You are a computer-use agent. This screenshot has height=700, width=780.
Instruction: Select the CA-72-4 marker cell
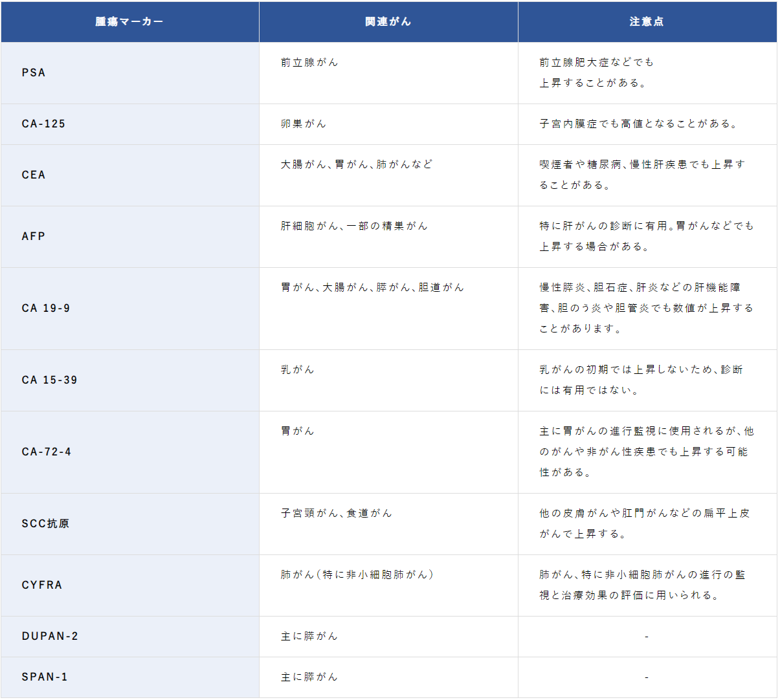49,452
